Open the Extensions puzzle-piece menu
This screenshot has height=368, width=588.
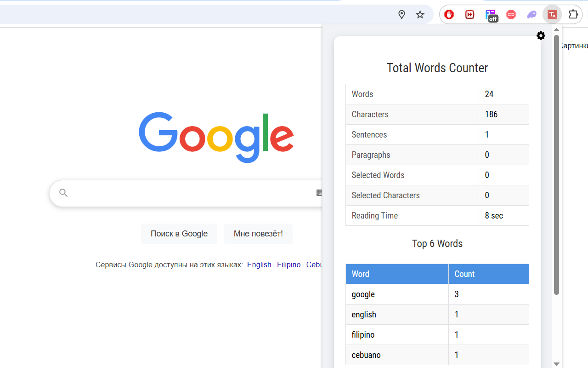click(x=573, y=15)
